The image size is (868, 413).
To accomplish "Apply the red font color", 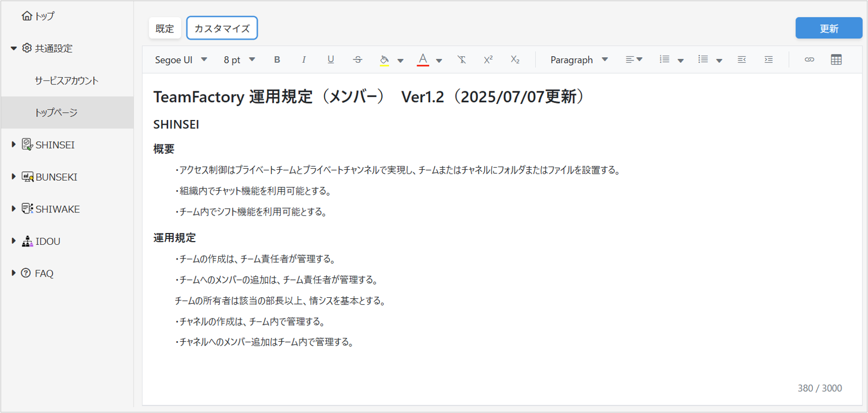I will (x=423, y=59).
